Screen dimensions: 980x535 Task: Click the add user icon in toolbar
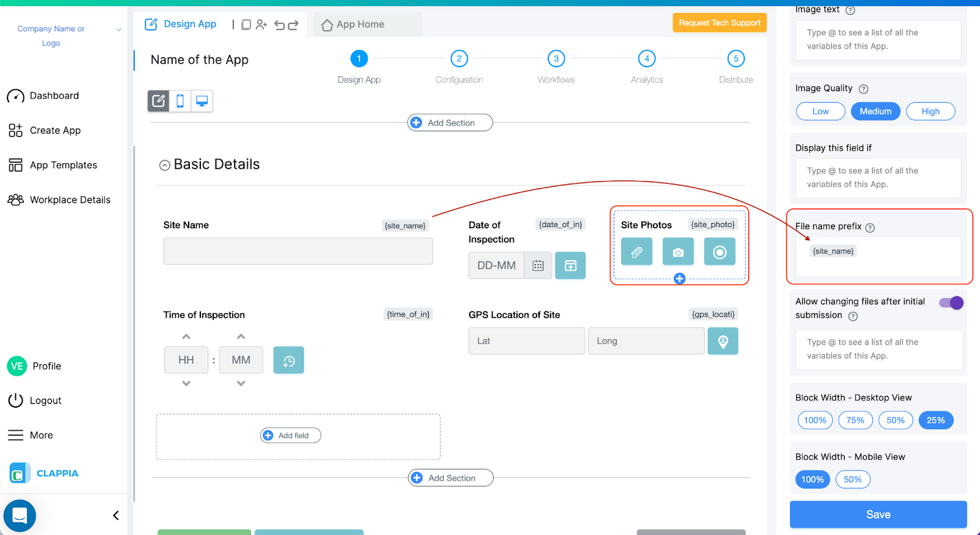click(262, 24)
